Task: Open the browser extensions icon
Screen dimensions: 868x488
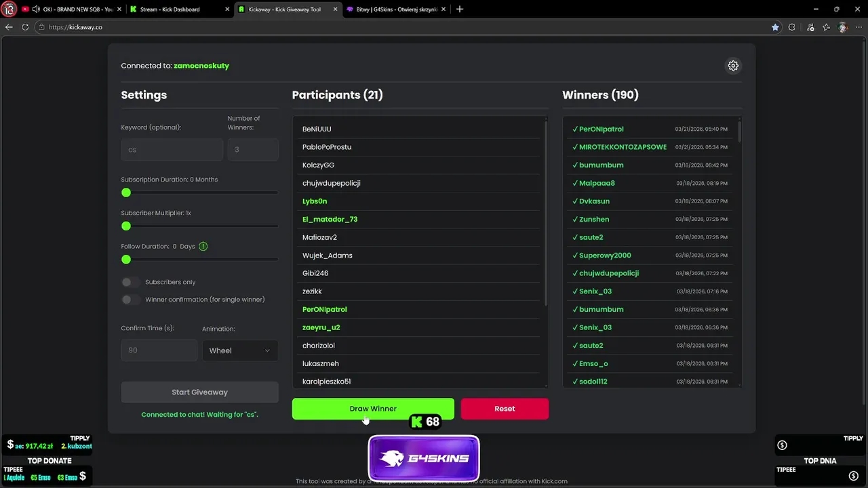Action: click(x=792, y=27)
